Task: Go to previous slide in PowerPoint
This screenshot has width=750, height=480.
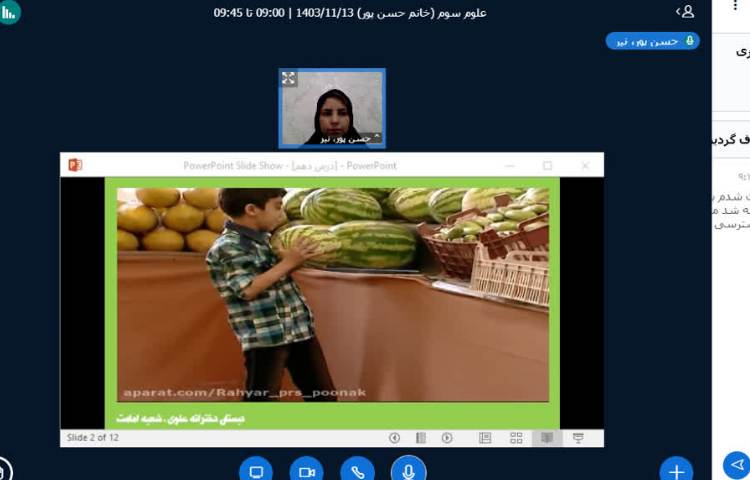Action: pos(394,438)
